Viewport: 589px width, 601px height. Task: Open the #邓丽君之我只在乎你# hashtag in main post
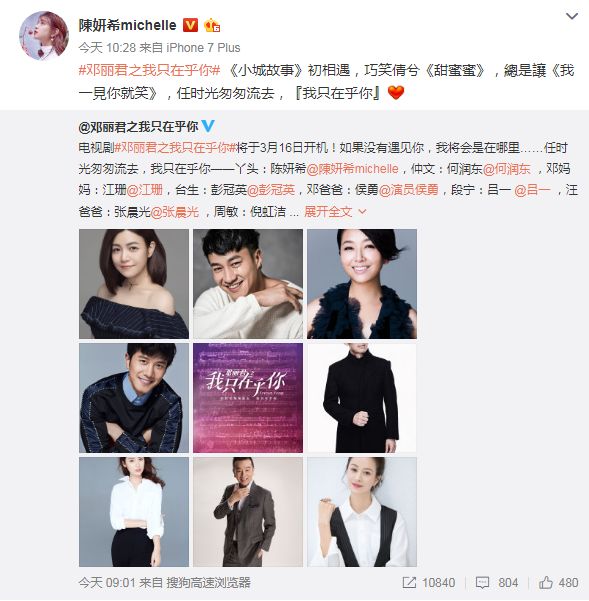149,70
